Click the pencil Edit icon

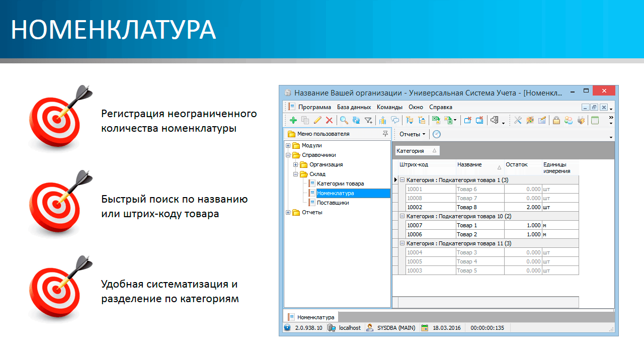(317, 120)
